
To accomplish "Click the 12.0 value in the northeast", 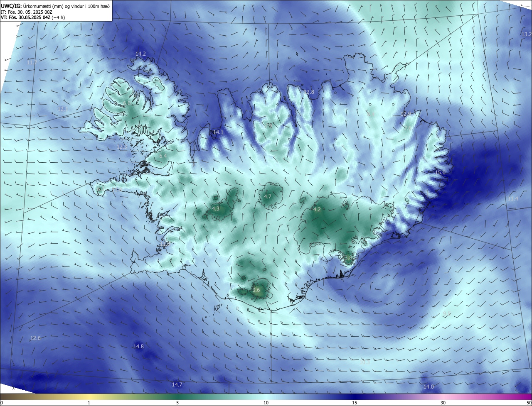I will (406, 114).
